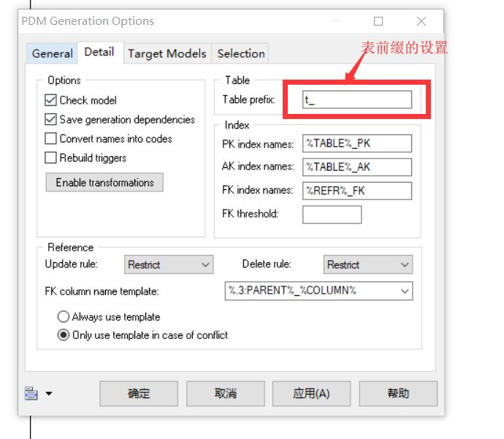Click the Enable transformations button

click(104, 182)
